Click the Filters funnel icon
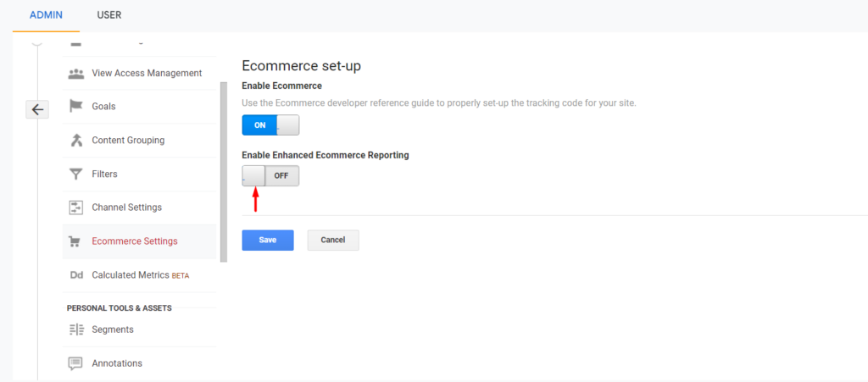 point(75,174)
